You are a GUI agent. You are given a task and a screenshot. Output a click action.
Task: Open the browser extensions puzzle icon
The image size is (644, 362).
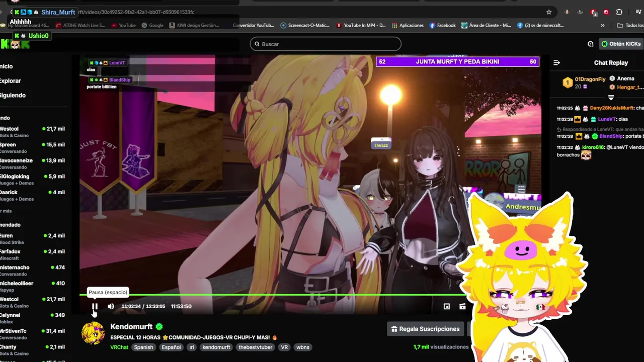tap(619, 12)
